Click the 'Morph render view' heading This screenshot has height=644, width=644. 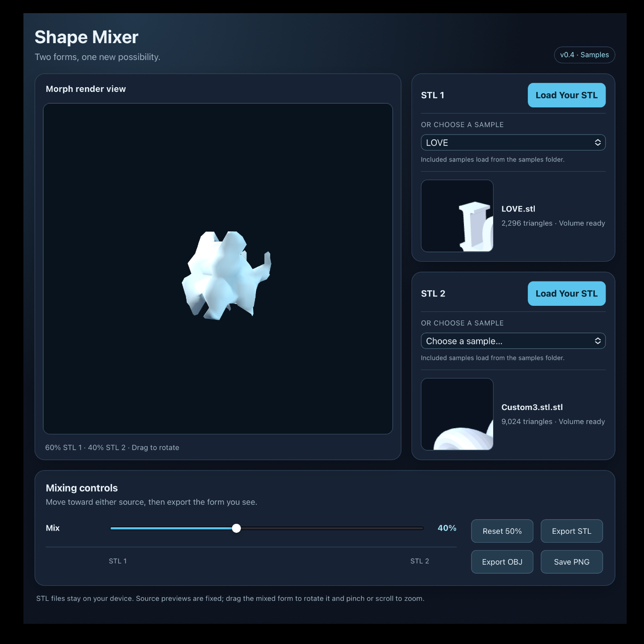point(86,89)
